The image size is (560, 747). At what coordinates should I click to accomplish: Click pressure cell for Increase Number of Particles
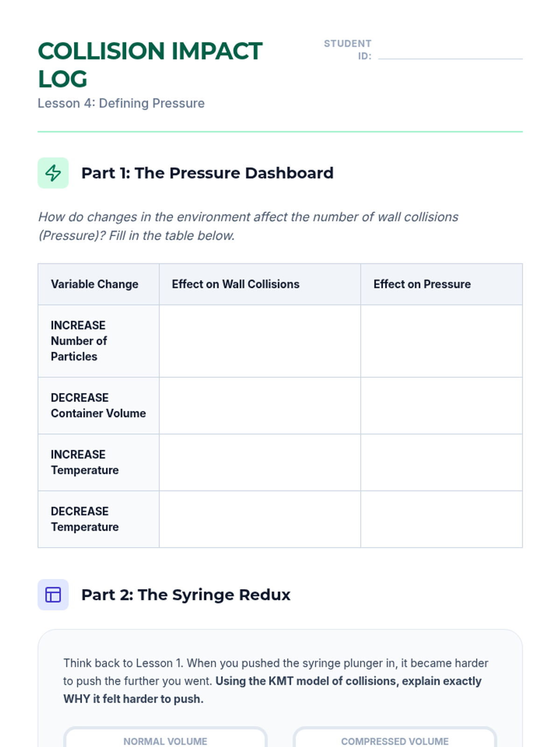point(441,341)
